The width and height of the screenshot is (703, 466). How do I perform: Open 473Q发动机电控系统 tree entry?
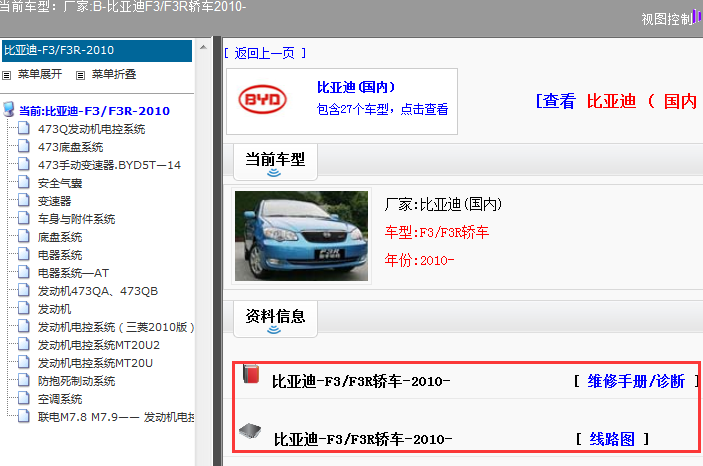tap(91, 129)
